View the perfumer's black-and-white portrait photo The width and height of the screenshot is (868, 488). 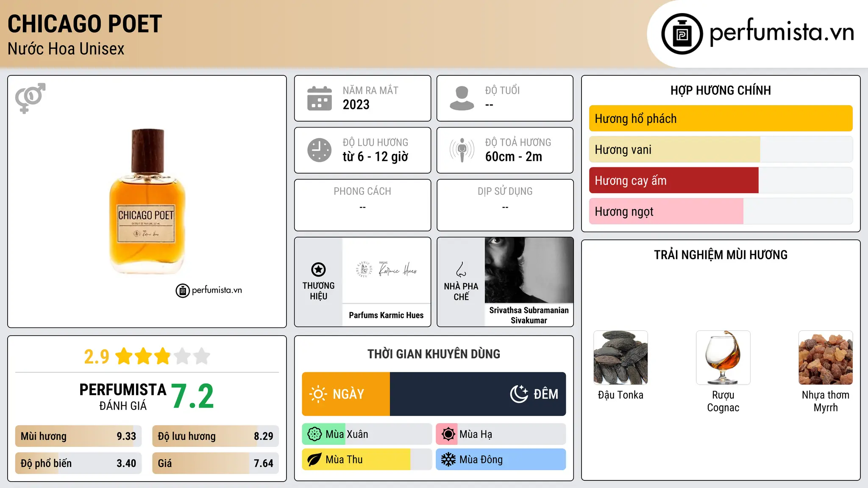tap(529, 270)
